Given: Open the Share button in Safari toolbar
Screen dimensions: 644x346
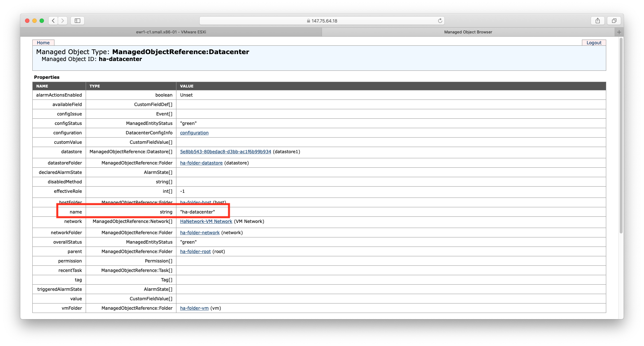Looking at the screenshot, I should click(598, 21).
